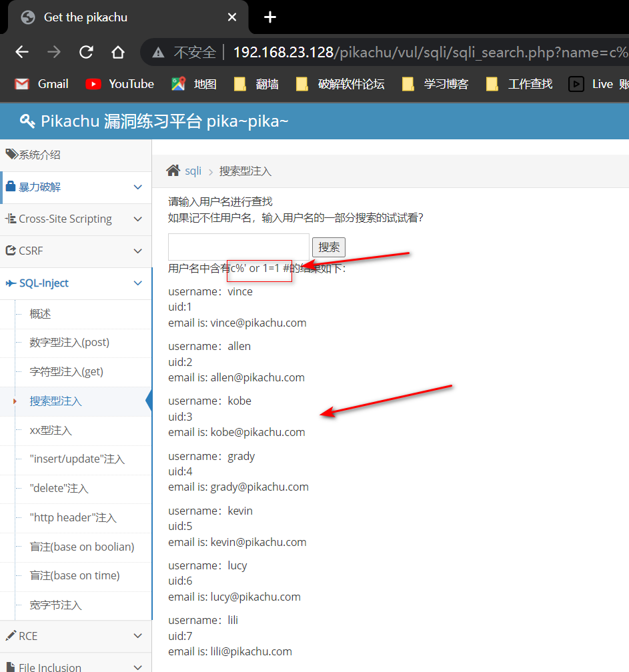
Task: Collapse the SQL-Inject sidebar section
Action: click(x=75, y=283)
